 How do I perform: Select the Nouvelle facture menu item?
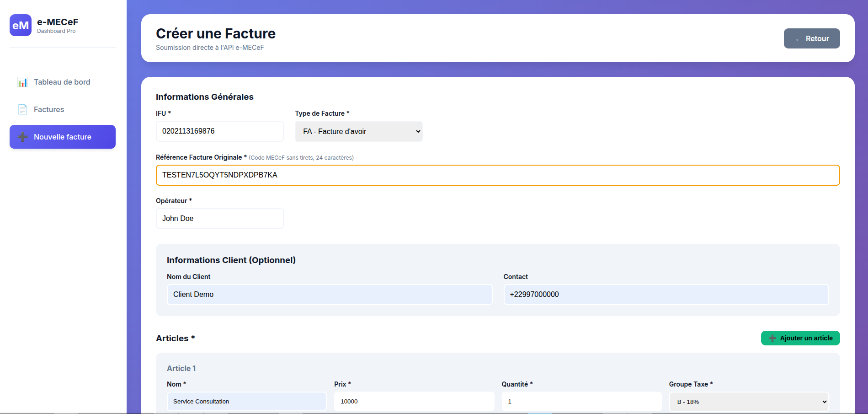pos(63,137)
